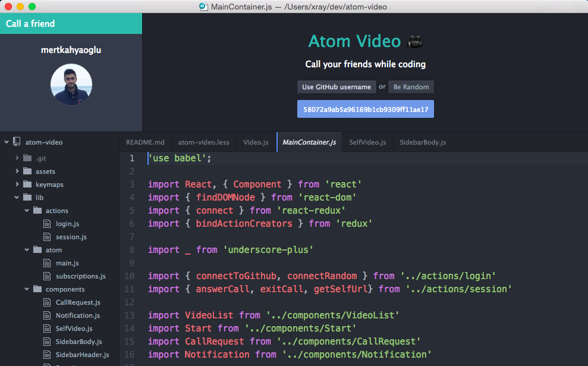Click line number 1 in the gutter
This screenshot has height=366, width=588.
pyautogui.click(x=131, y=158)
